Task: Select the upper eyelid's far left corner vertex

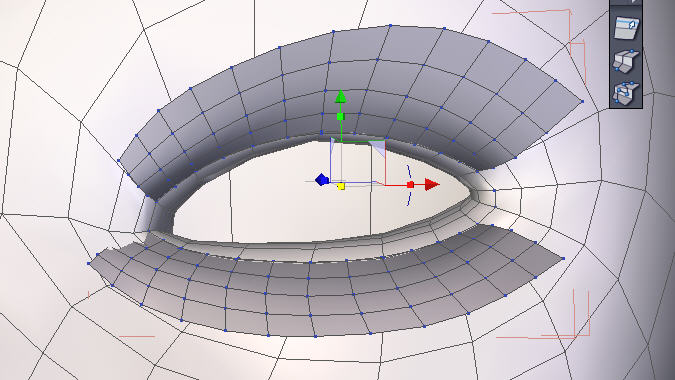Action: point(119,161)
